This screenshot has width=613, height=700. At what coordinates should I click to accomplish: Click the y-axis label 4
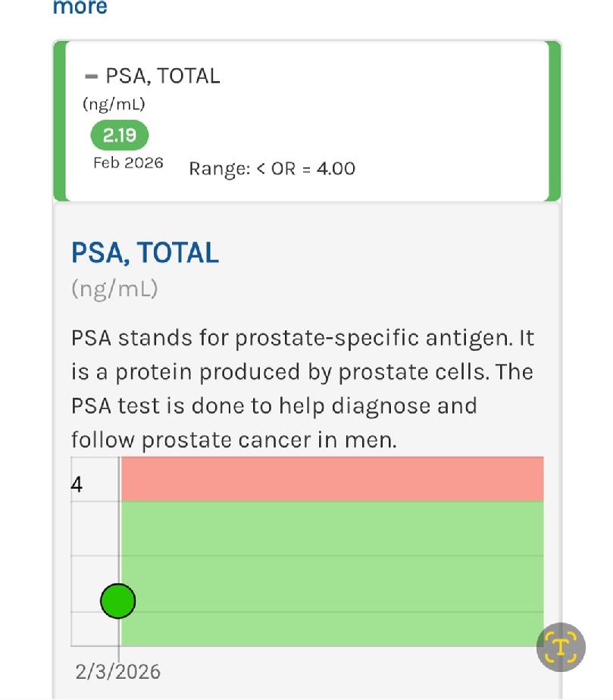click(x=77, y=484)
